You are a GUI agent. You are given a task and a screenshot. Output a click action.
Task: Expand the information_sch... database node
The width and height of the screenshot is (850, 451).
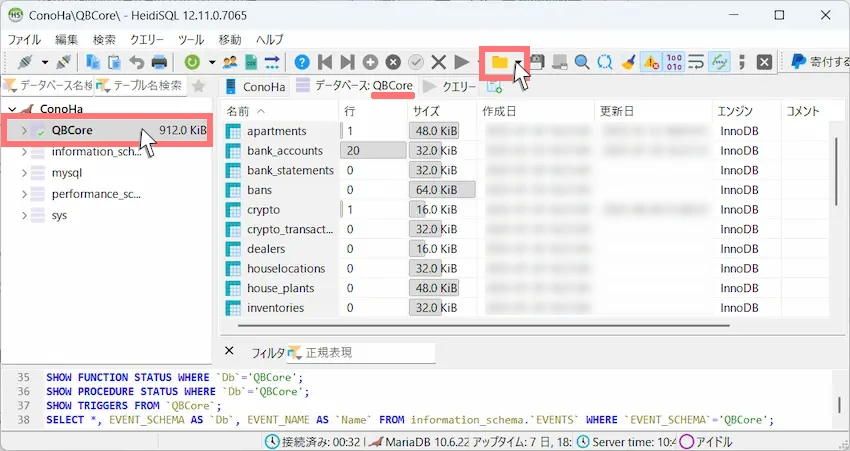24,152
